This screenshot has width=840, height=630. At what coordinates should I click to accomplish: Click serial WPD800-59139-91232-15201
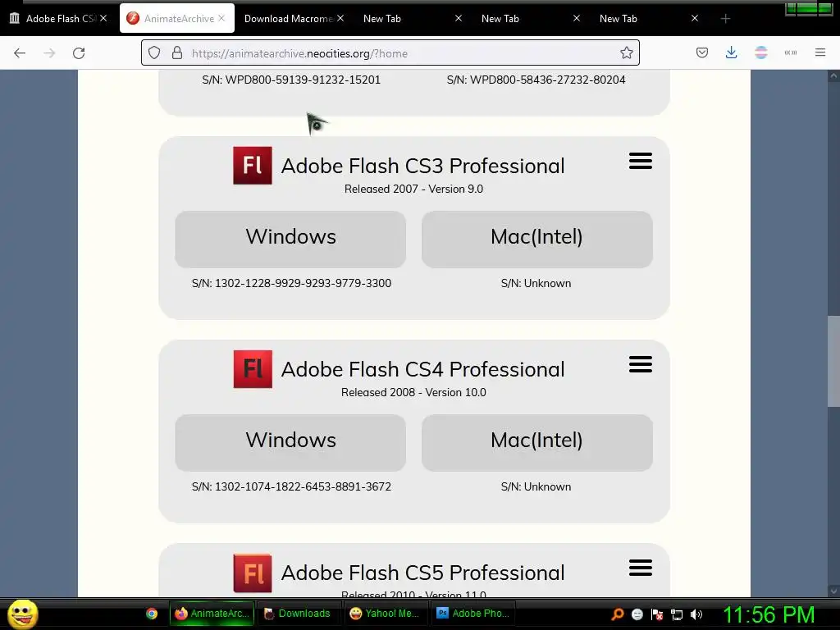(x=303, y=80)
